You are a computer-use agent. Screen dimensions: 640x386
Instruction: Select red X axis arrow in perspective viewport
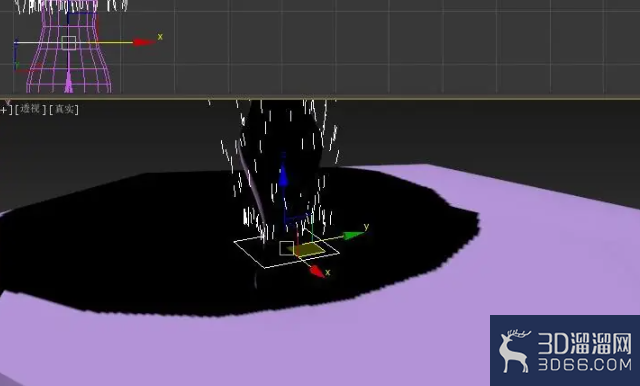(x=316, y=271)
